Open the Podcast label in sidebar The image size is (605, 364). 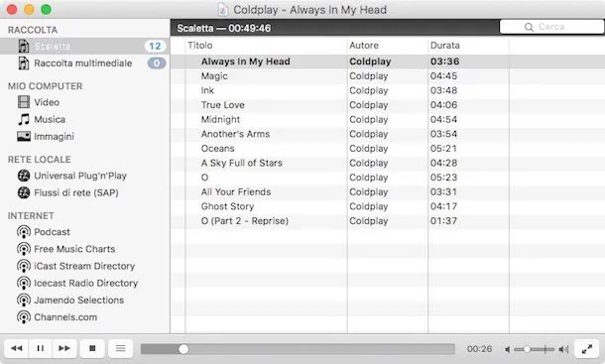point(52,232)
